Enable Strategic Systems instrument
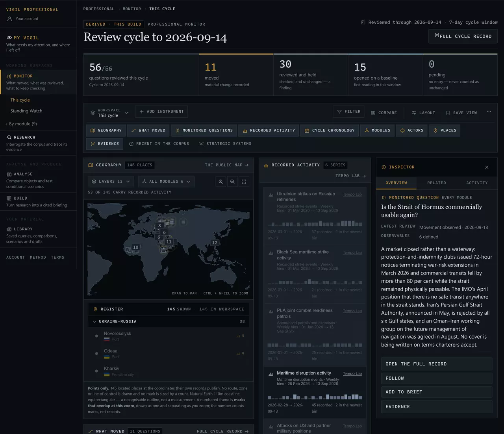This screenshot has height=434, width=504. pos(225,144)
